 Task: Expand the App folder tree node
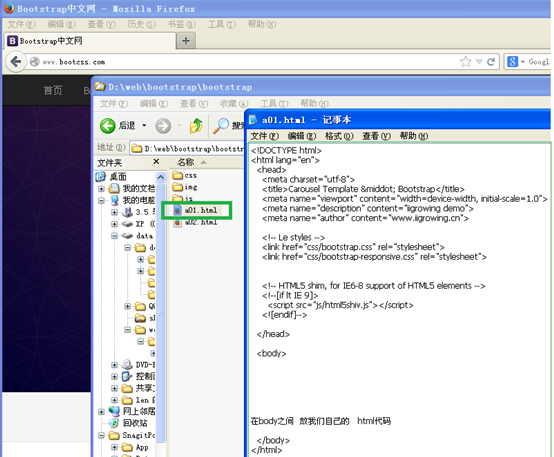click(x=114, y=447)
